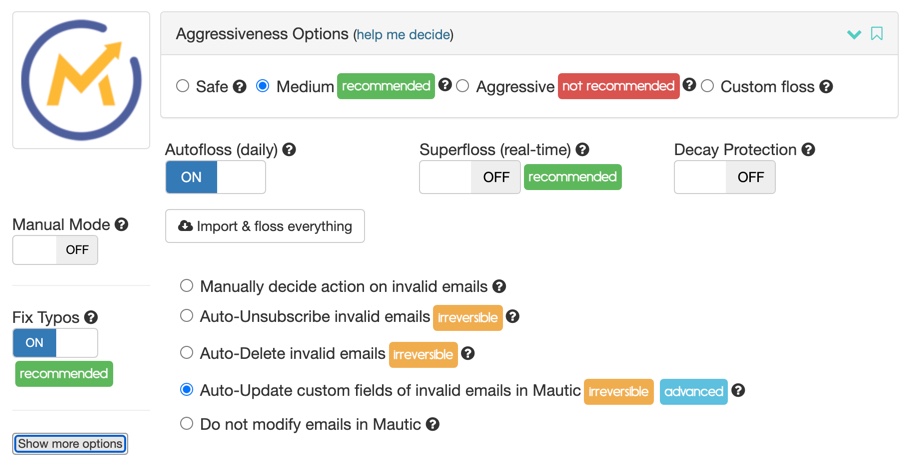The height and width of the screenshot is (474, 909).
Task: Choose the Aggressive radio option
Action: (x=463, y=86)
